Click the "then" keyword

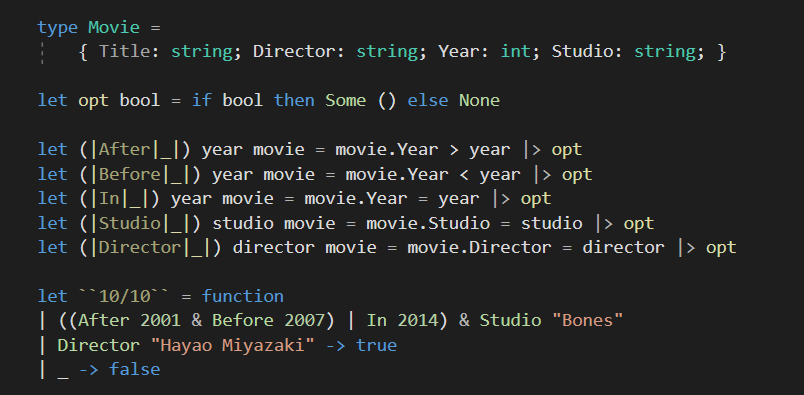[x=294, y=100]
